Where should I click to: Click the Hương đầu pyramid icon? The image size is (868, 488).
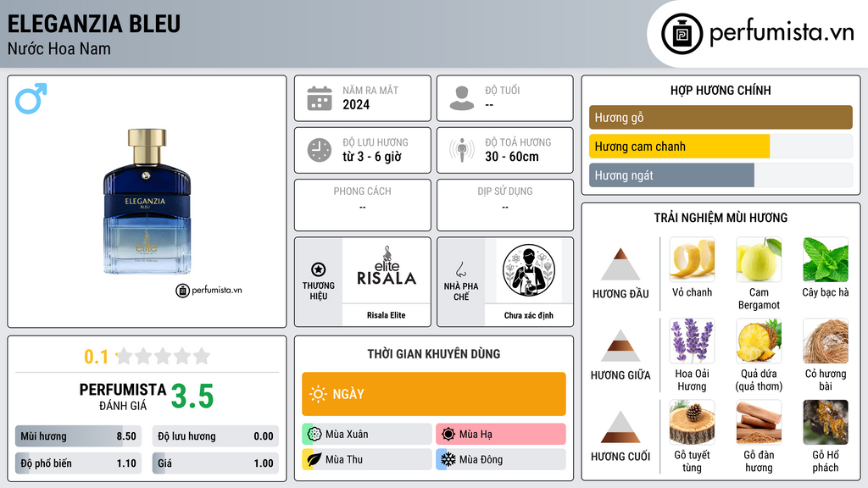(x=620, y=264)
